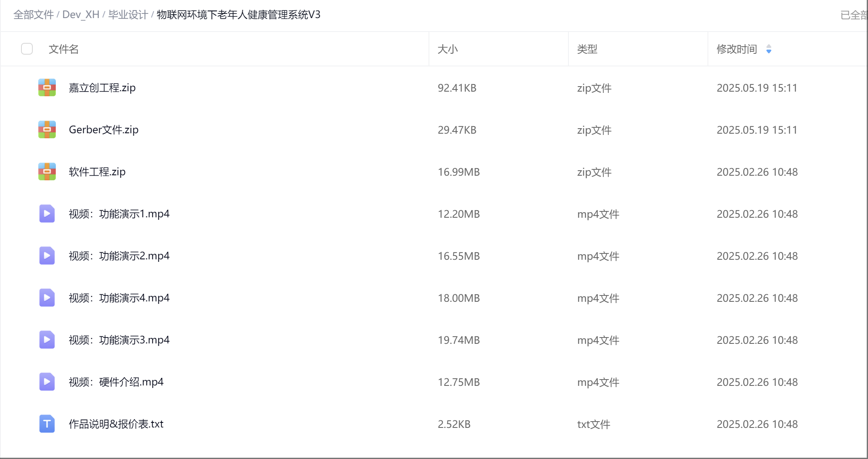Click the size value 19.74MB
This screenshot has width=868, height=459.
click(x=459, y=340)
